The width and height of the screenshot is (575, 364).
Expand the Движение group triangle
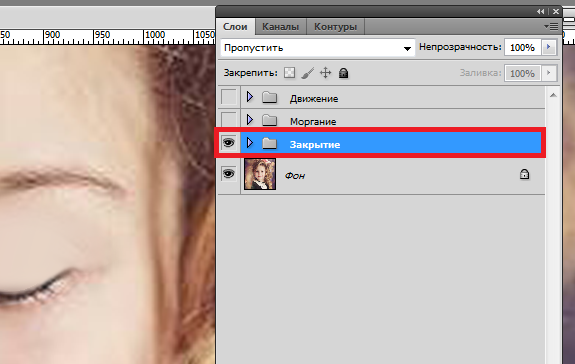(250, 97)
